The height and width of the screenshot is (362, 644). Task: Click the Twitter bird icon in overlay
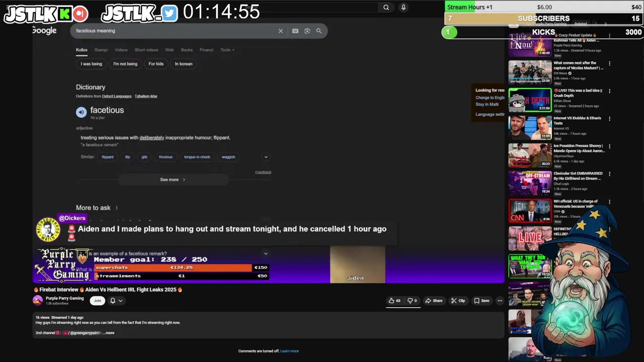pos(170,14)
